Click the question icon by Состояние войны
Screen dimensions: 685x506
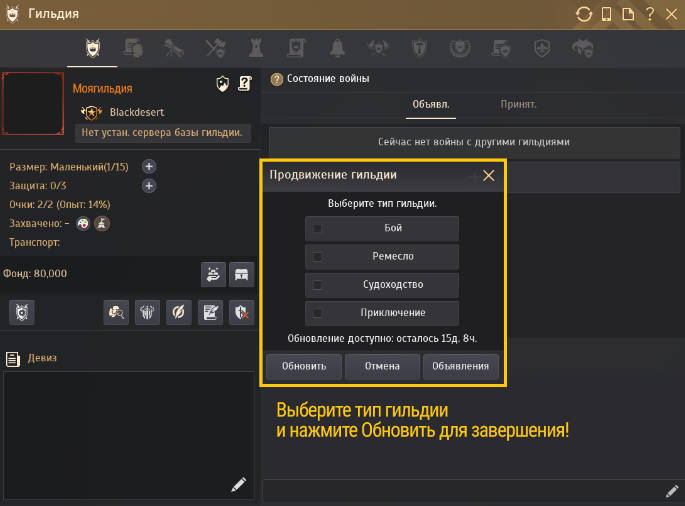pyautogui.click(x=277, y=80)
